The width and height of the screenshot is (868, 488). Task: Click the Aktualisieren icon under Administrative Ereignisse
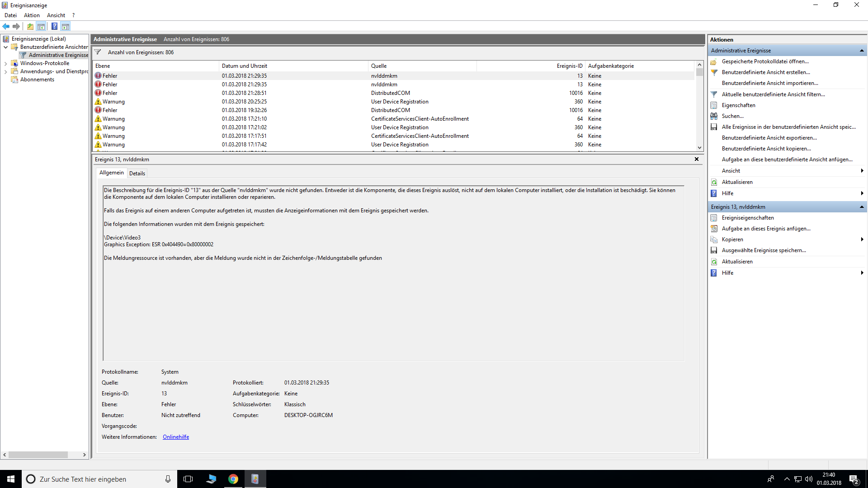pos(714,182)
